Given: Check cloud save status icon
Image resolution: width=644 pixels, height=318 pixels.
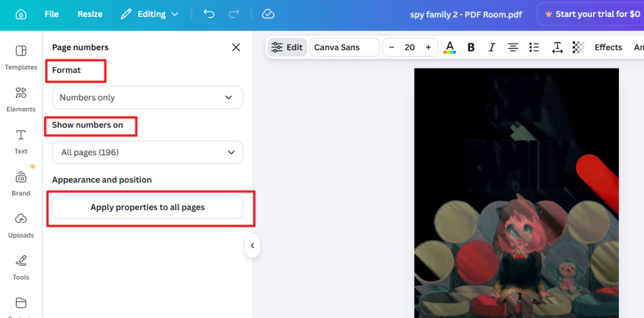Looking at the screenshot, I should click(268, 14).
